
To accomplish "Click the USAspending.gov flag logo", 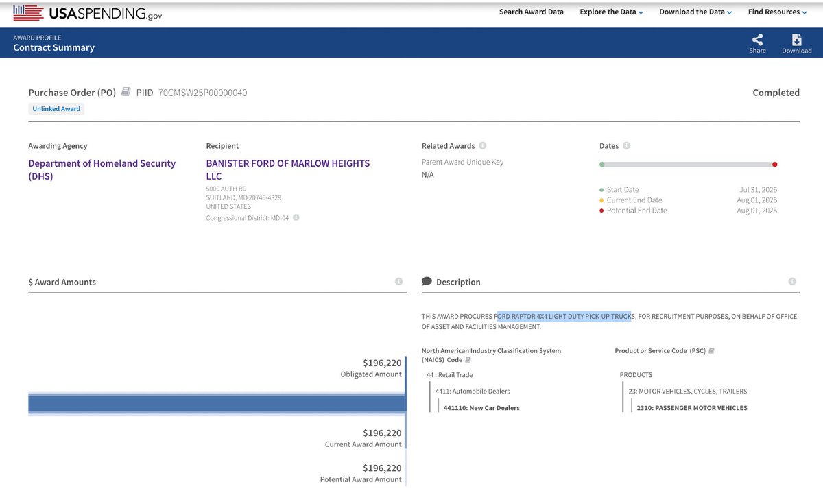I will (x=89, y=12).
